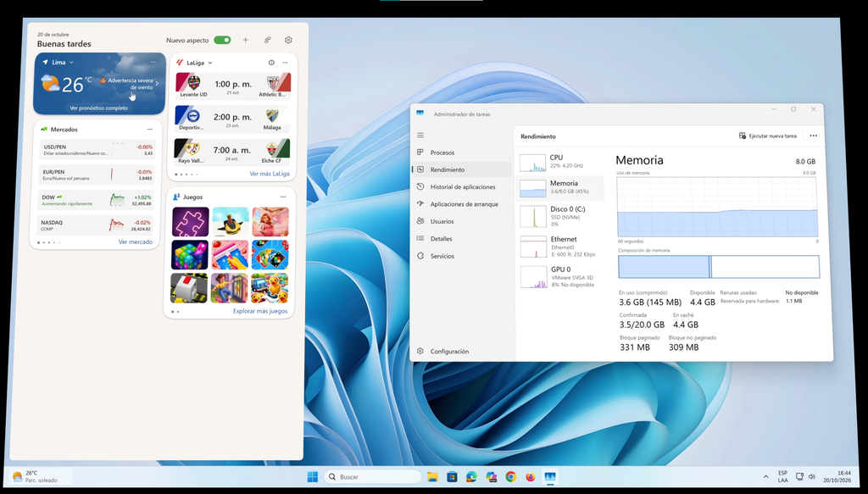Viewport: 868px width, 494px height.
Task: Click the plus icon to add widgets
Action: [245, 40]
